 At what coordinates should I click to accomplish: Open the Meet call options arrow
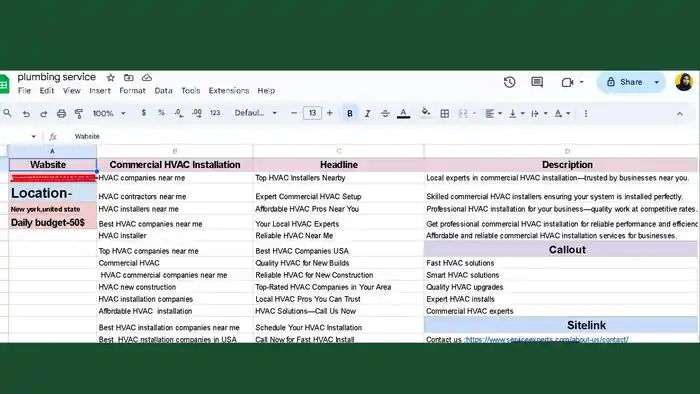pyautogui.click(x=581, y=82)
